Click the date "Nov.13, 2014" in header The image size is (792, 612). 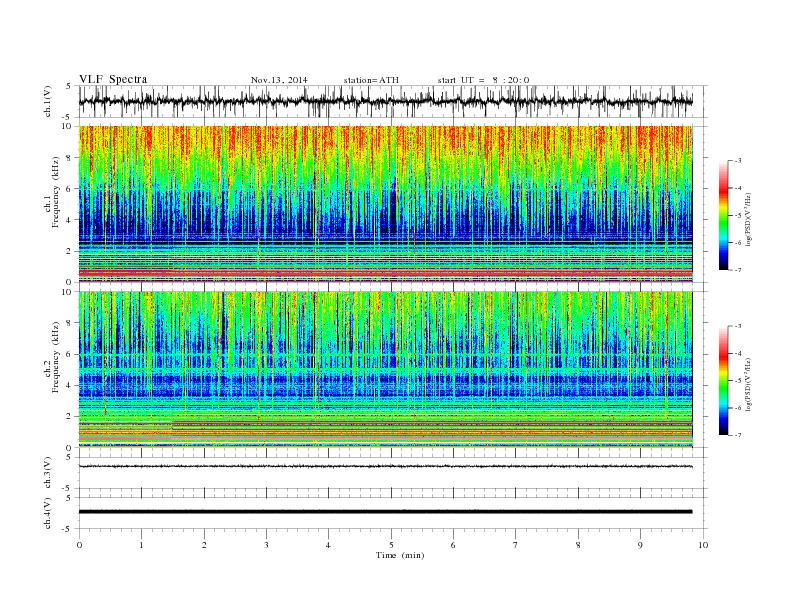coord(279,80)
